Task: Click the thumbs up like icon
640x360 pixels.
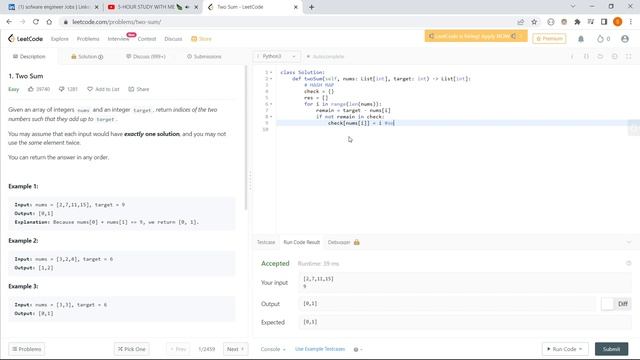Action: 31,89
